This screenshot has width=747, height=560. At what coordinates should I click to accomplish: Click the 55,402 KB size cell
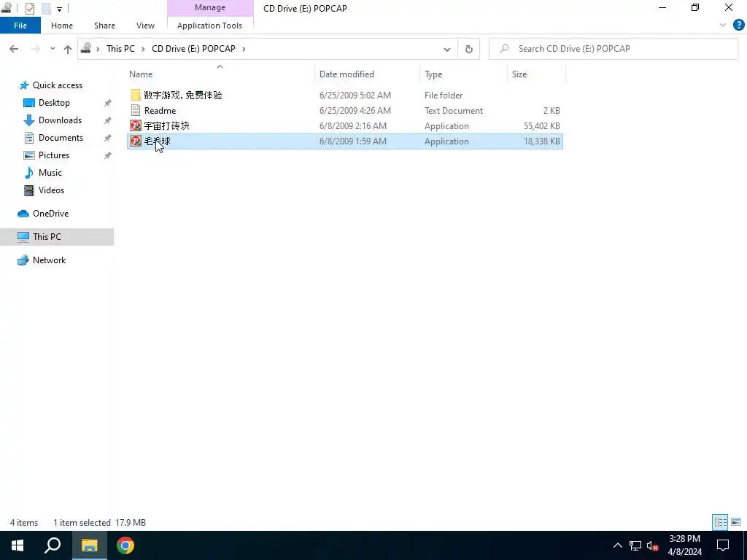click(x=542, y=125)
